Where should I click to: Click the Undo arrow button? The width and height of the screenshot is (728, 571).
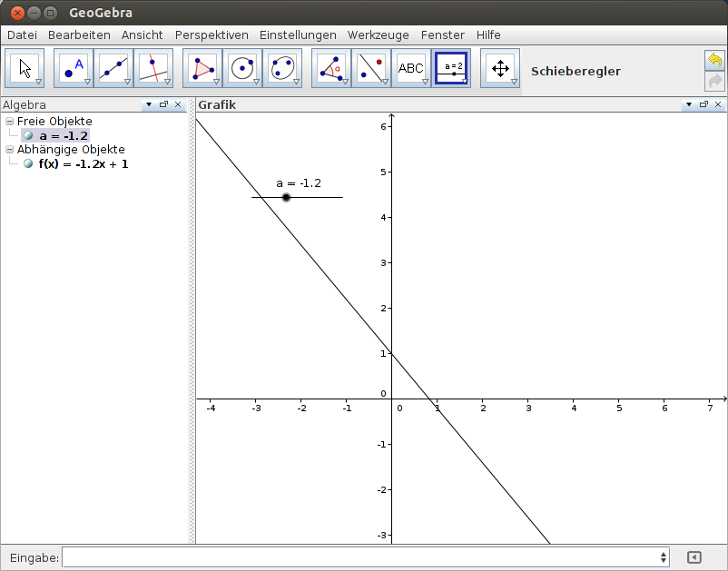pos(714,59)
